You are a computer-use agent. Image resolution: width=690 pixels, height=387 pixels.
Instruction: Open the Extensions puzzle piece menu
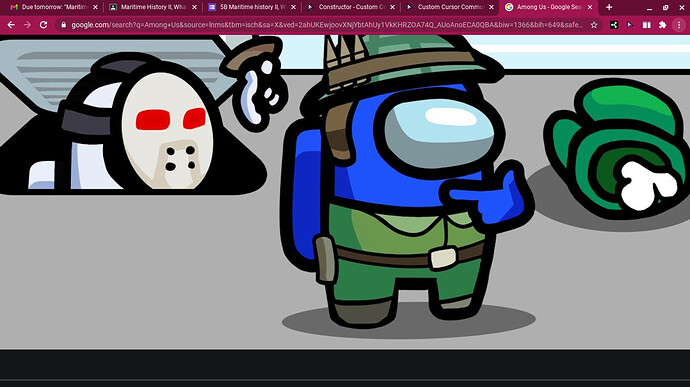[662, 25]
